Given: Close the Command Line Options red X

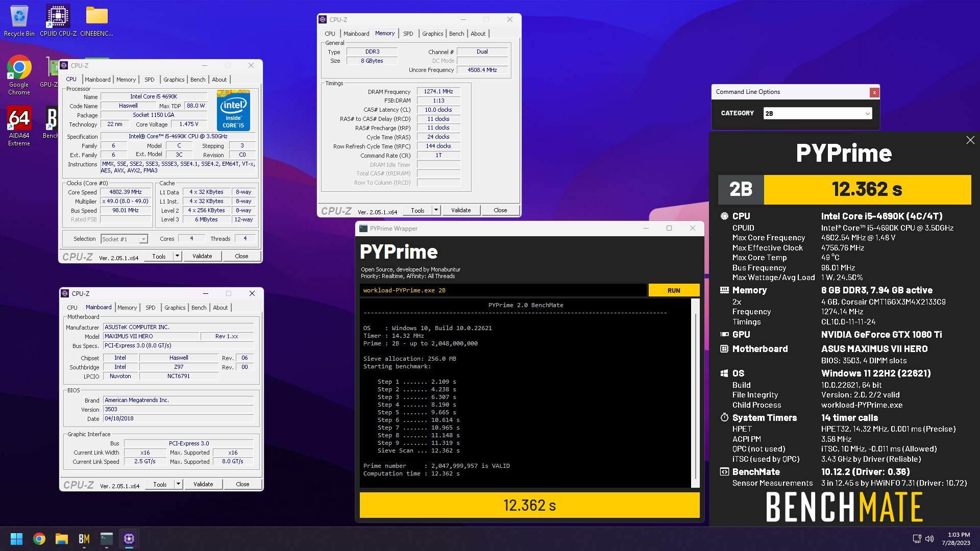Looking at the screenshot, I should pos(874,92).
